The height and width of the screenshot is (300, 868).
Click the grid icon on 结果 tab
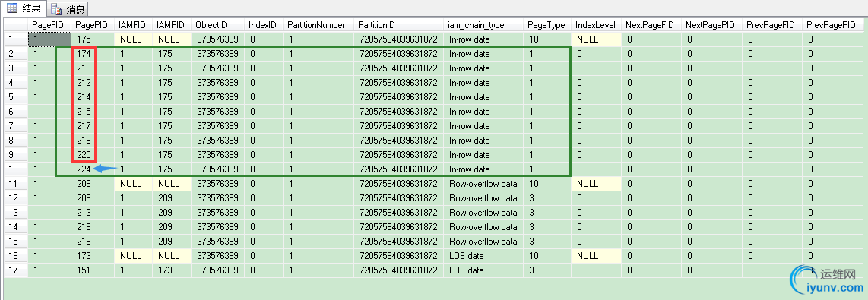11,9
